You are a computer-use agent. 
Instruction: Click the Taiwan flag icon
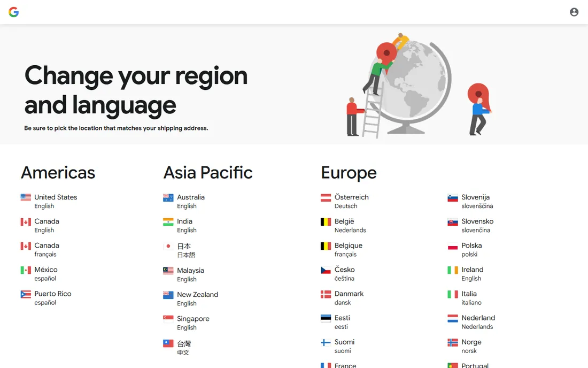point(168,343)
